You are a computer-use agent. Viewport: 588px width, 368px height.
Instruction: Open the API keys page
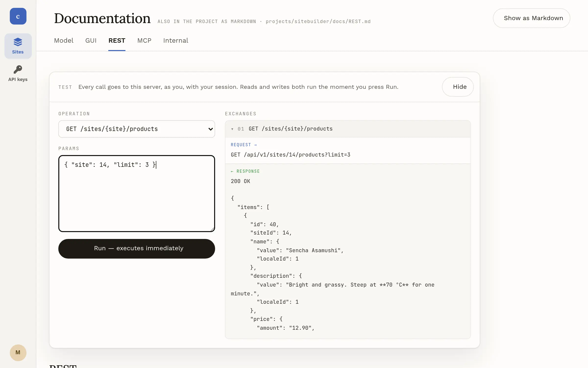18,73
